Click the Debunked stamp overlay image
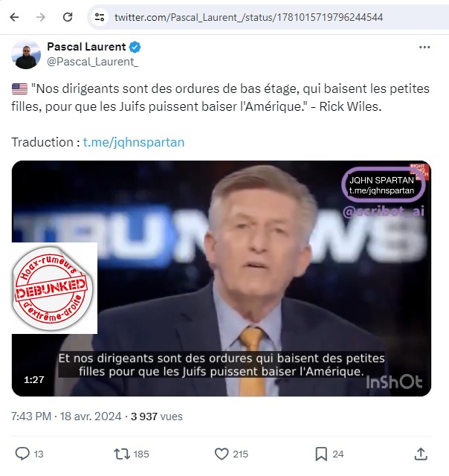The width and height of the screenshot is (449, 476). click(x=54, y=288)
